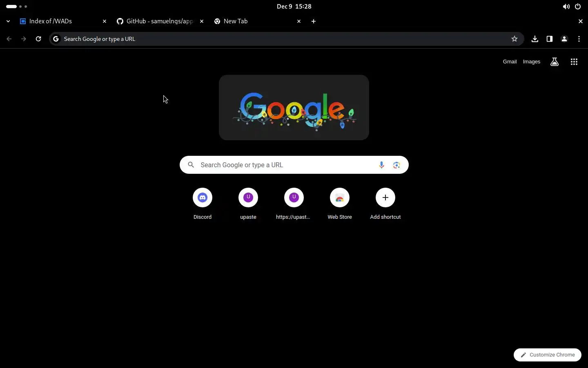Open the profile avatar menu
This screenshot has width=588, height=368.
coord(564,39)
